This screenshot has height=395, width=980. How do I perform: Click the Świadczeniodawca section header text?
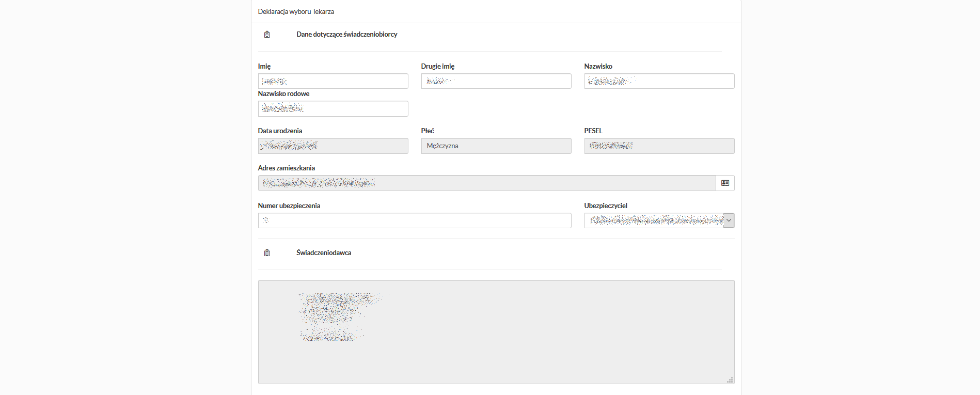(x=324, y=253)
